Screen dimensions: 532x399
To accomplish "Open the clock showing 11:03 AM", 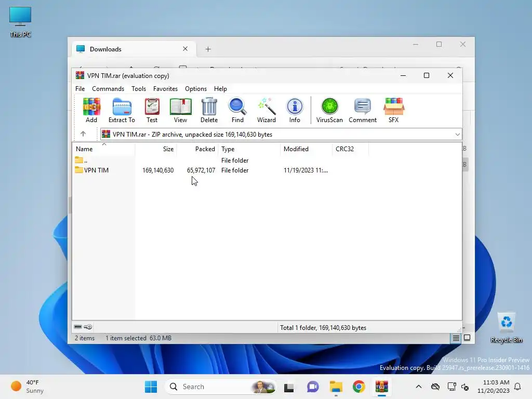I will (x=494, y=387).
